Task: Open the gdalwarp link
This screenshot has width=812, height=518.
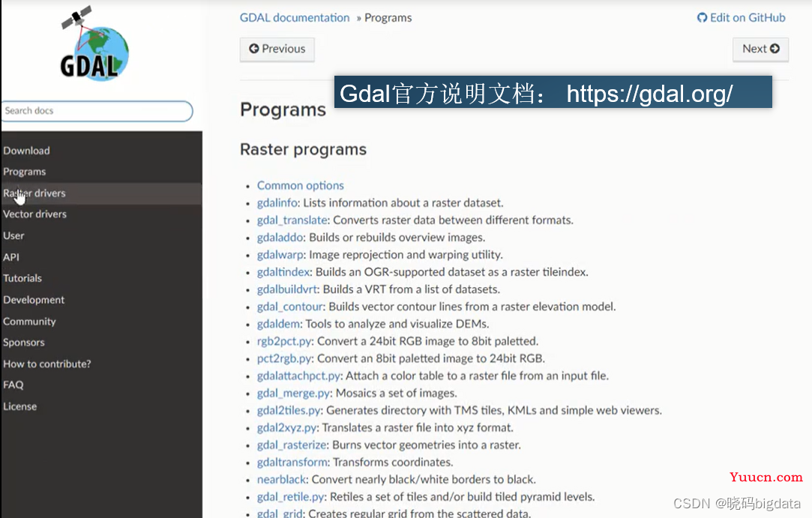Action: click(x=280, y=255)
